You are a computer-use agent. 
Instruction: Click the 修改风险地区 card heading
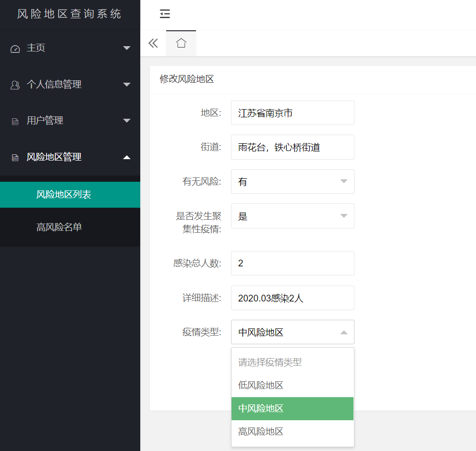coord(187,79)
